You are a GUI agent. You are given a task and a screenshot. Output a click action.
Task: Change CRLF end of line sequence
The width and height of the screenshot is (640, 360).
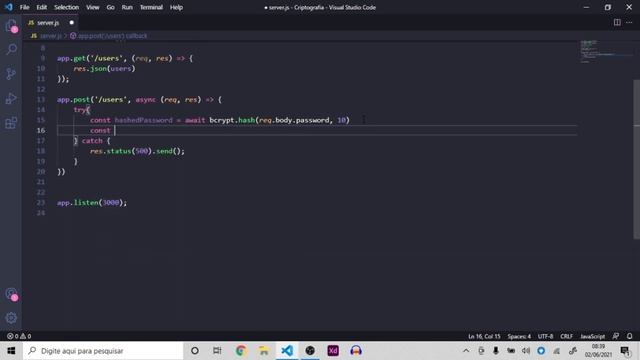[567, 336]
